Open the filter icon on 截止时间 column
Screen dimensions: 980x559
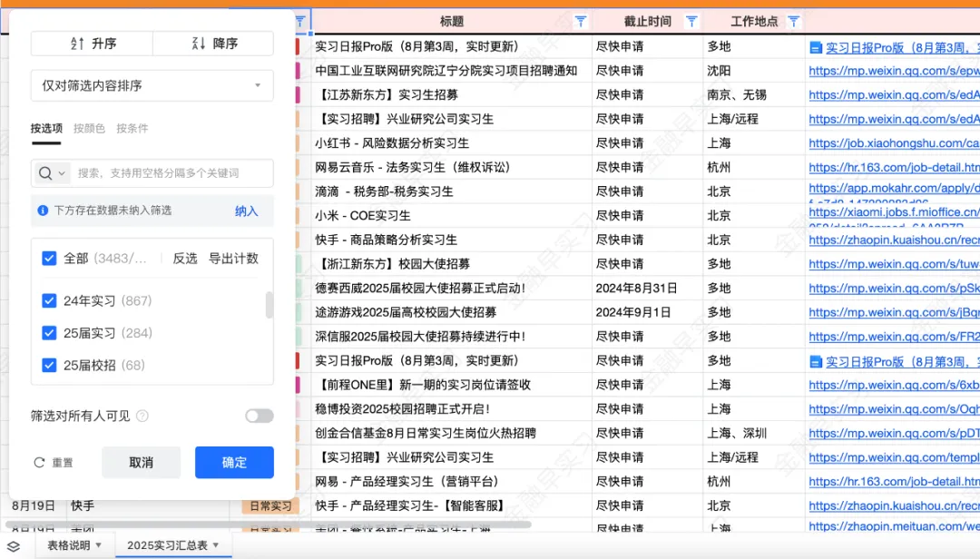coord(691,21)
